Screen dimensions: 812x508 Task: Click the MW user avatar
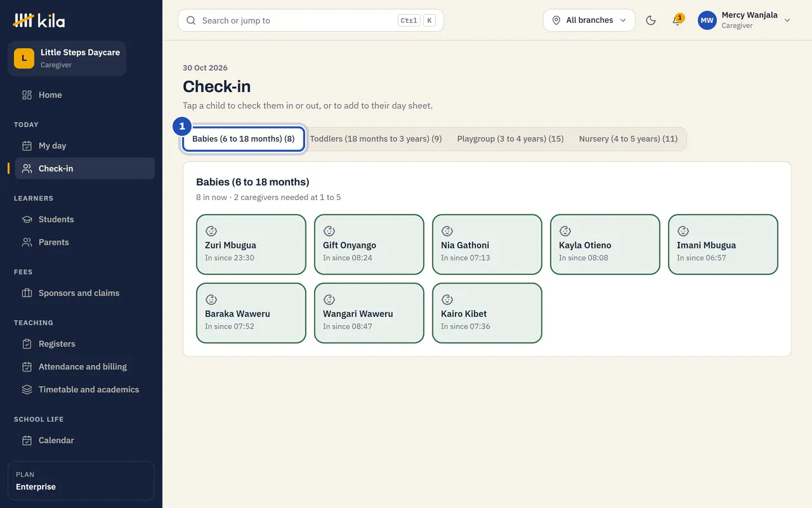(x=707, y=20)
